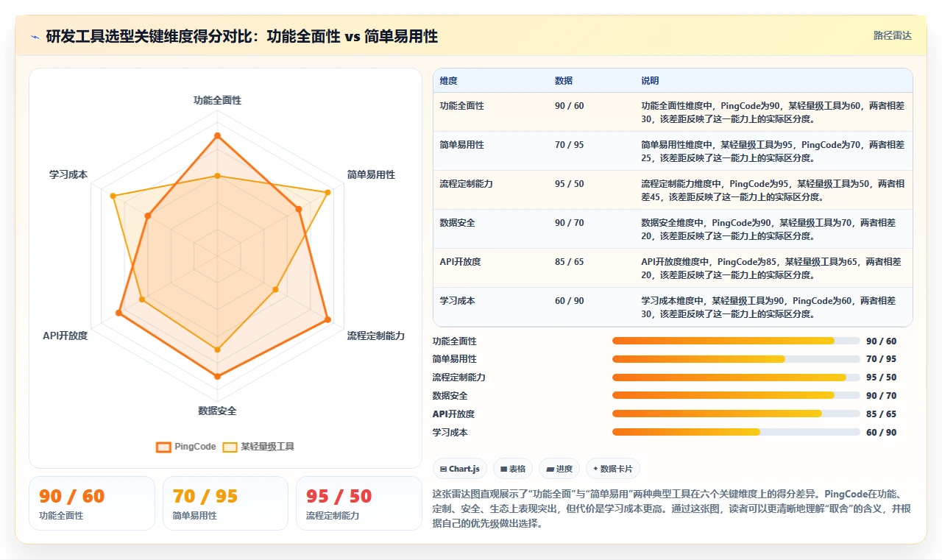Toggle PingCode legend in radar chart

pyautogui.click(x=185, y=447)
